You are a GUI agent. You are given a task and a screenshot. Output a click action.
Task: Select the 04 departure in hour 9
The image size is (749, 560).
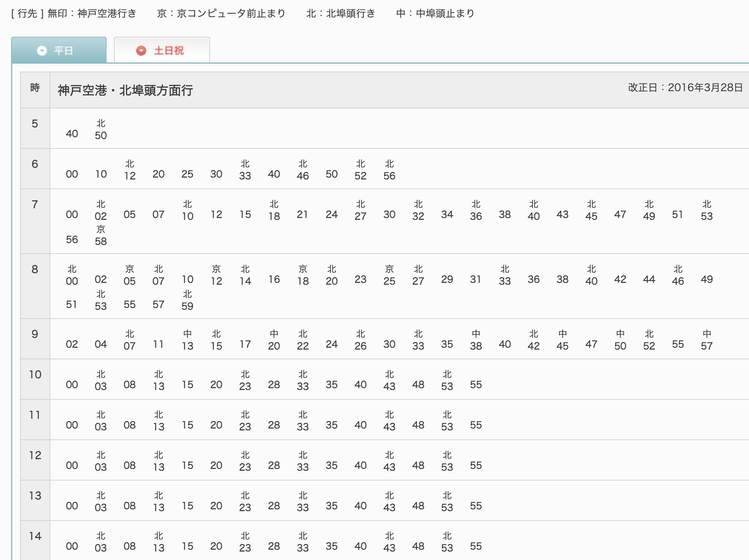[x=101, y=344]
